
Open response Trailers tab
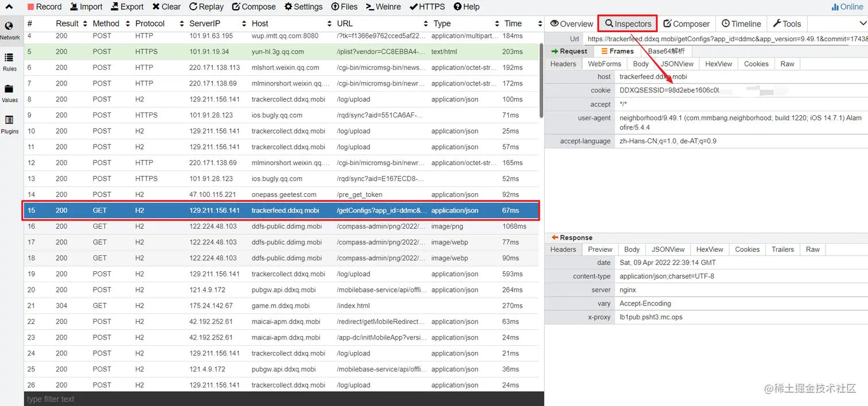782,249
